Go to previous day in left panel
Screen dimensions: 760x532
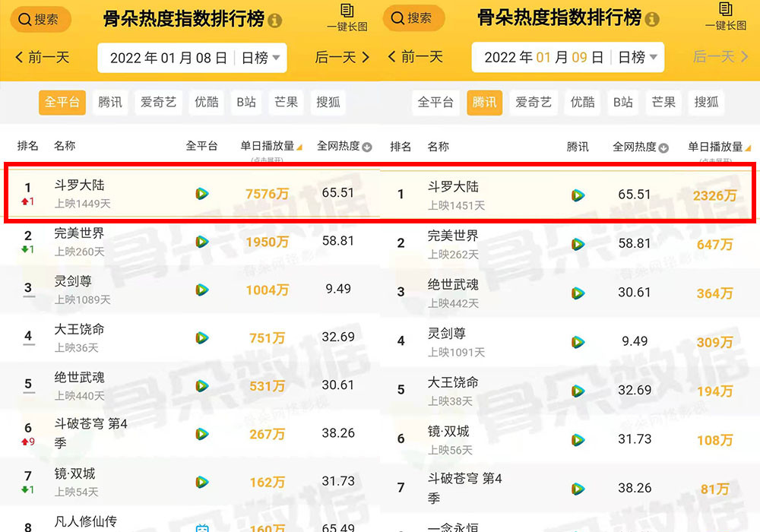point(42,58)
